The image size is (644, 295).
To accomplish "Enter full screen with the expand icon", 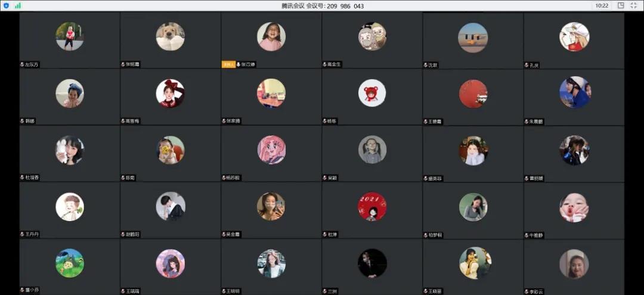I will (x=634, y=5).
